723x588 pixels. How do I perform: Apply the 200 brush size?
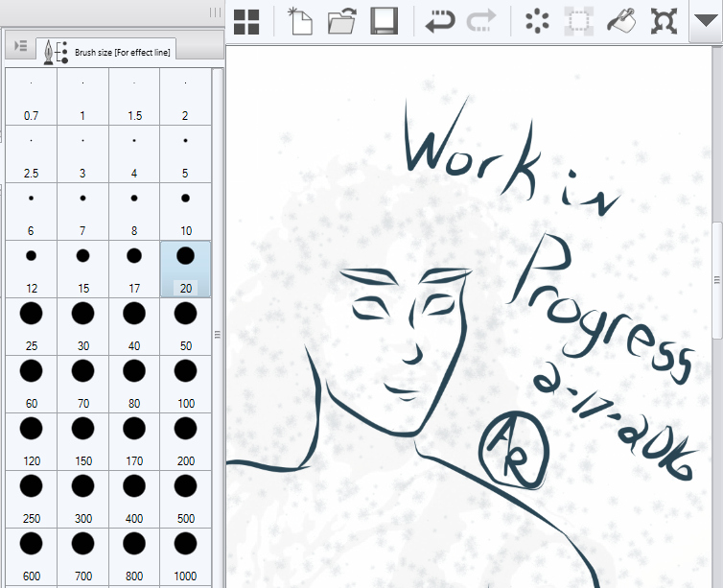185,442
